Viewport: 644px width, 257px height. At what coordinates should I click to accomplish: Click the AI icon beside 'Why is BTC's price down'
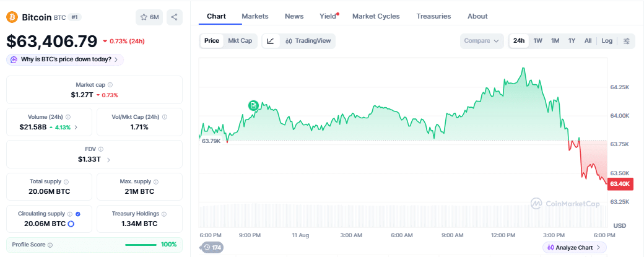point(14,59)
